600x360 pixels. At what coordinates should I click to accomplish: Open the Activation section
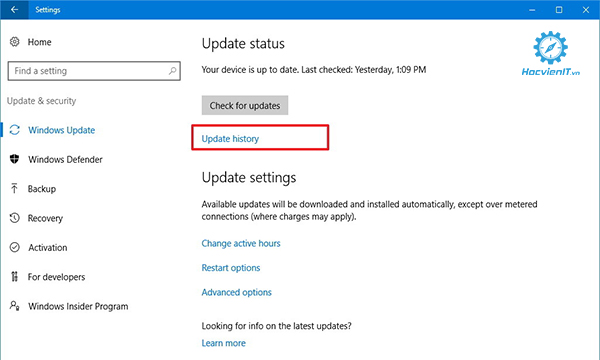pos(48,248)
